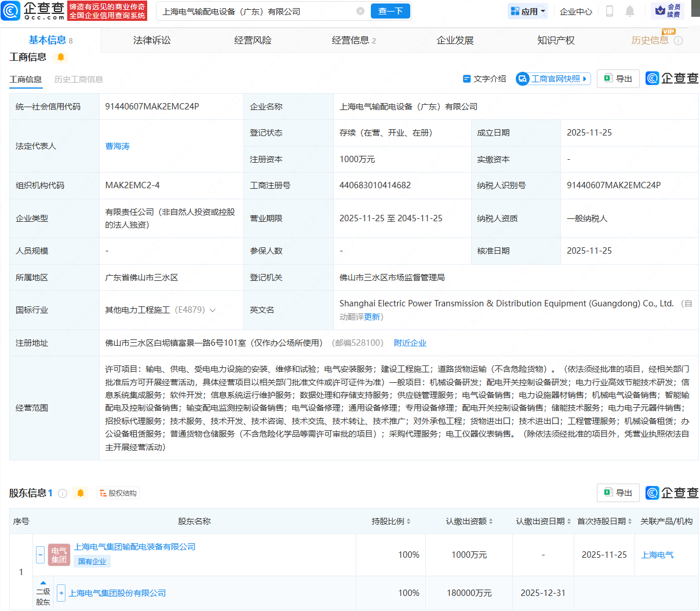Click legal representative 曹海涛 link
The width and height of the screenshot is (700, 611).
coord(118,146)
